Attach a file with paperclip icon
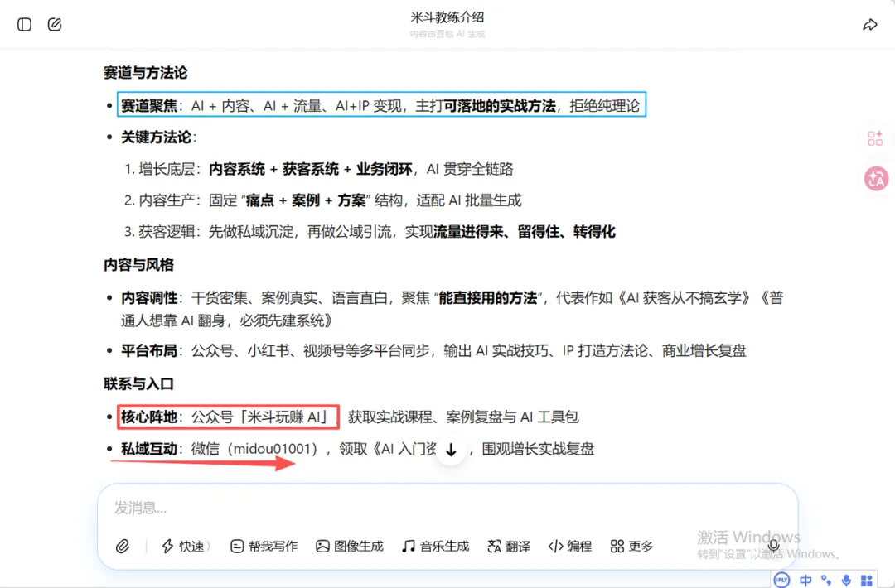The width and height of the screenshot is (895, 588). click(x=123, y=547)
